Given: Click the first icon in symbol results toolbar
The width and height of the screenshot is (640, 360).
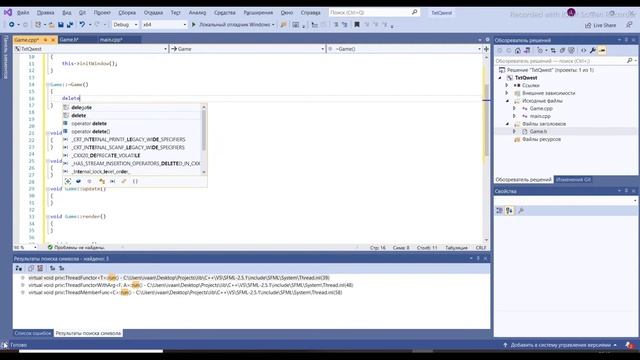Looking at the screenshot, I should coord(19,268).
